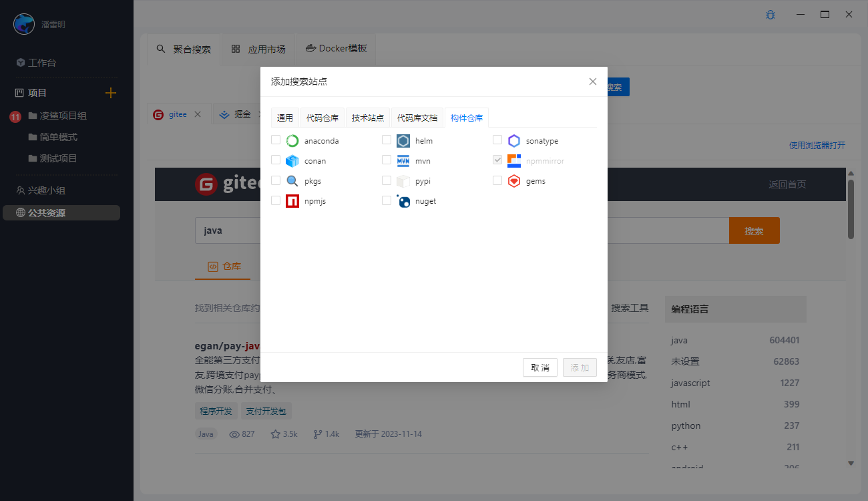Screen dimensions: 868x501
Task: Check the anaconda checkbox
Action: click(276, 140)
